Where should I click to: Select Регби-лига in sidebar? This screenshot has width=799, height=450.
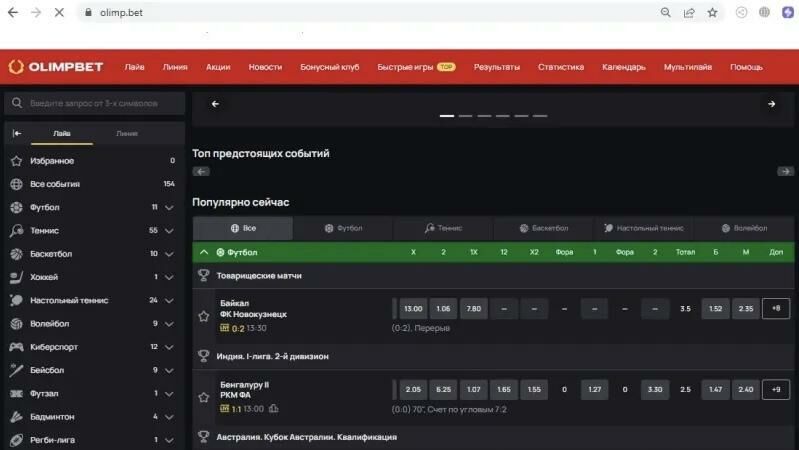(x=52, y=440)
